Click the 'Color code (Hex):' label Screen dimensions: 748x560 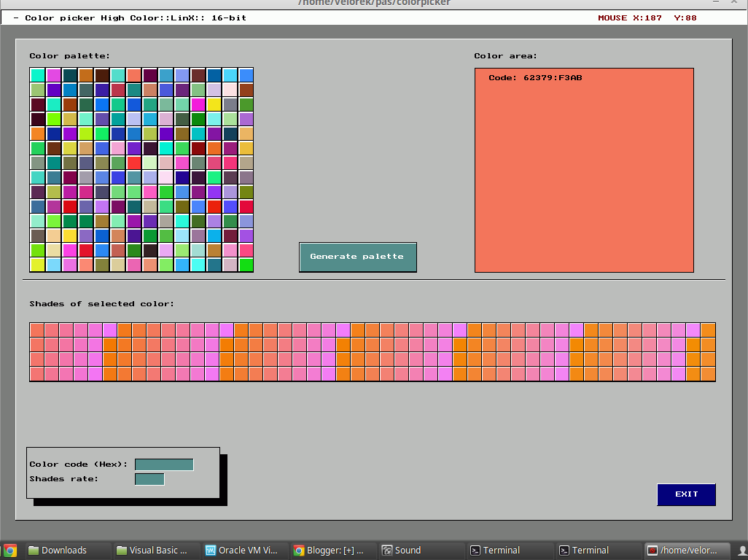pyautogui.click(x=79, y=464)
